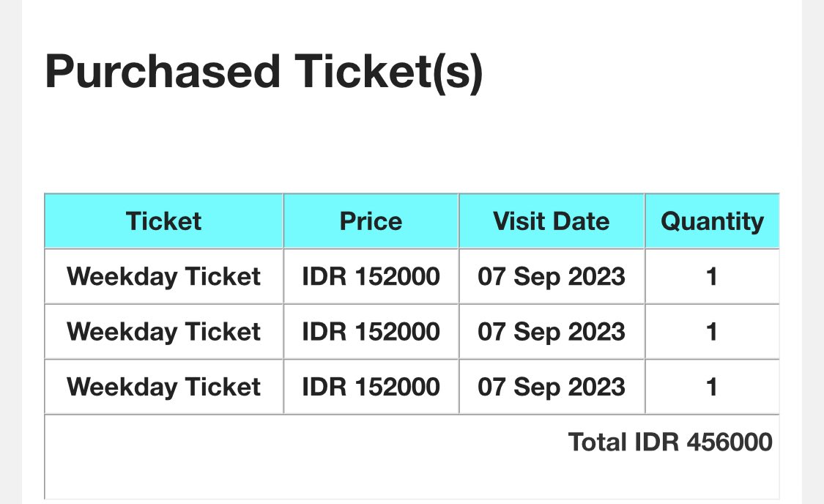
Task: Select the Visit Date column header
Action: (552, 221)
